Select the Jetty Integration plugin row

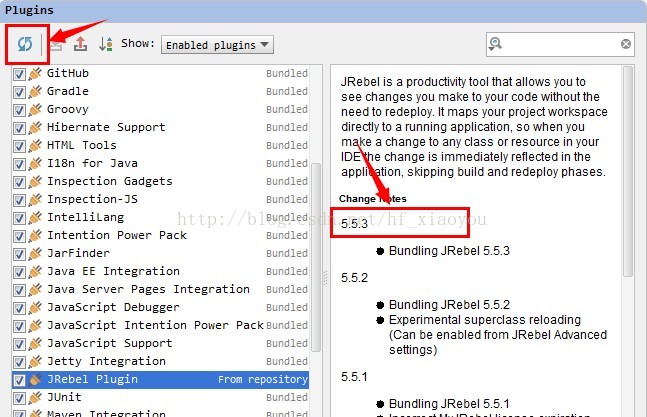pos(161,362)
